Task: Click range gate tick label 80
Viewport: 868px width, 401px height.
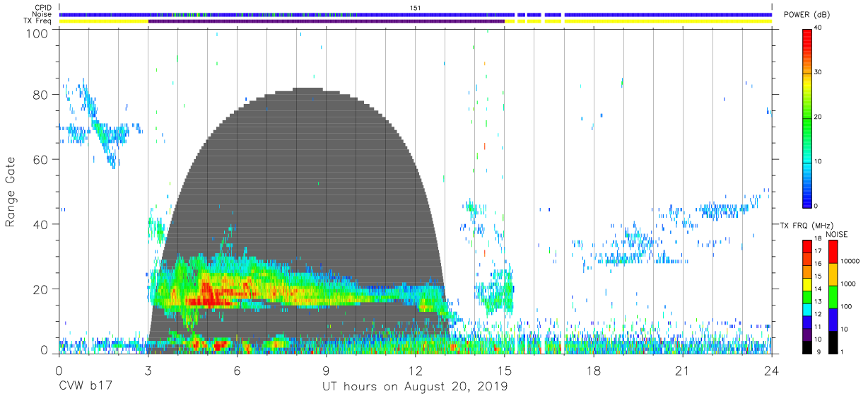Action: (x=42, y=95)
